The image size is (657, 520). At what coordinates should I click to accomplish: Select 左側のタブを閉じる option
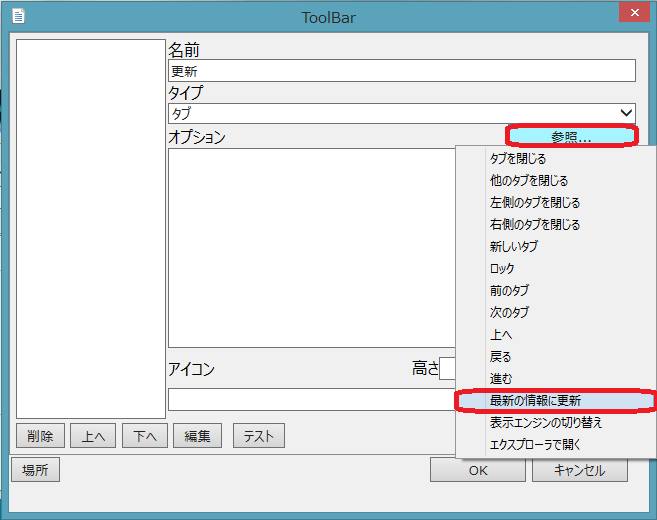tap(534, 203)
